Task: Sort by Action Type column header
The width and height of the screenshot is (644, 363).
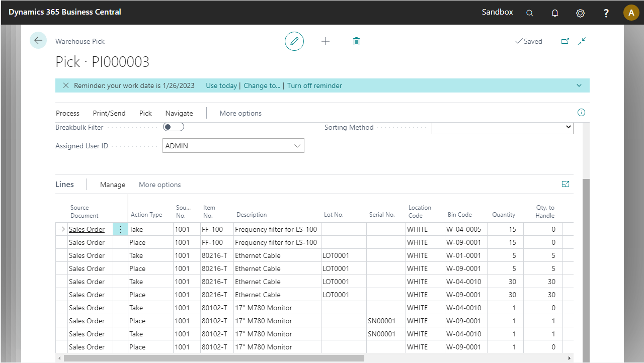Action: coord(146,215)
